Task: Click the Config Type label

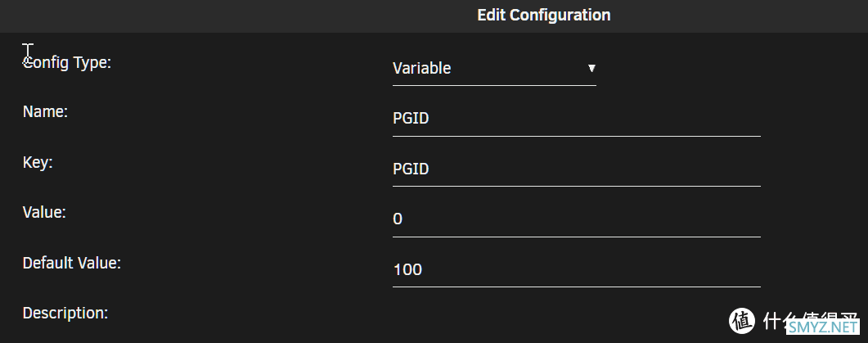Action: (x=67, y=63)
